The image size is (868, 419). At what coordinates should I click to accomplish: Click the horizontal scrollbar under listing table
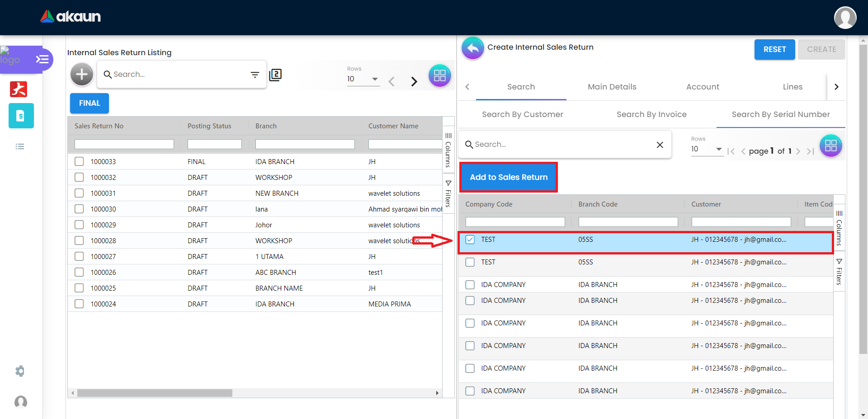155,393
